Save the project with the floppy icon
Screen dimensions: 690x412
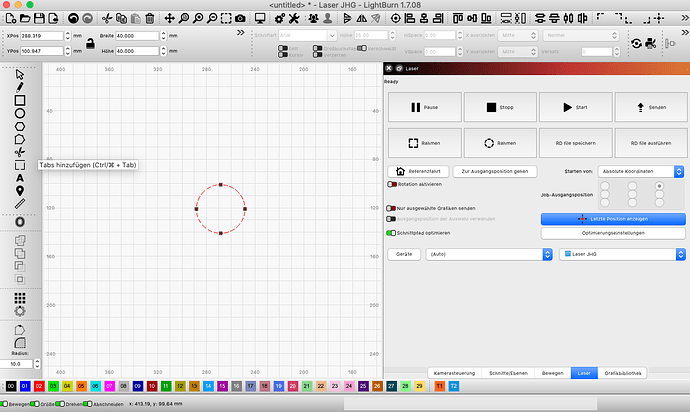39,18
